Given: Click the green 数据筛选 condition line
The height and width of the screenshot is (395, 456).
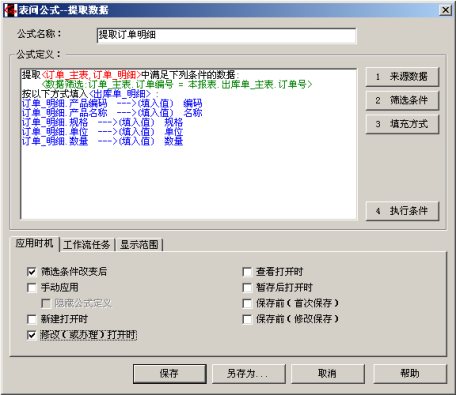Looking at the screenshot, I should [177, 84].
